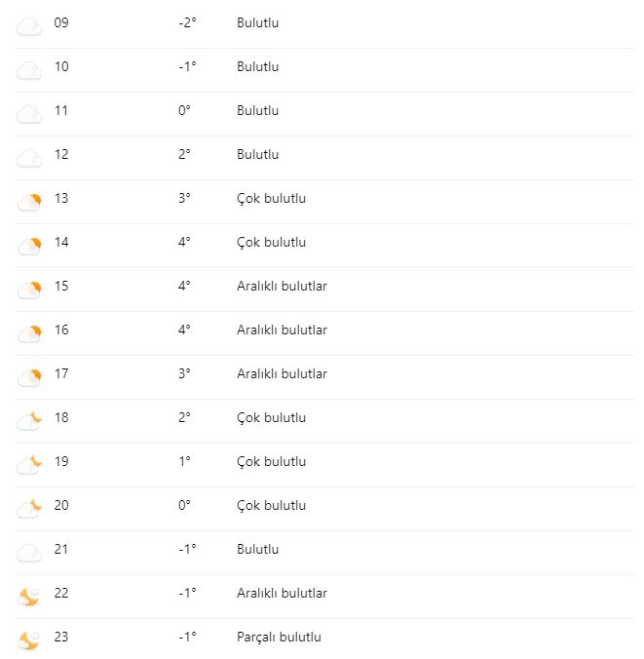Click the sun-cloud icon at hour 17
This screenshot has height=659, width=644.
[29, 377]
